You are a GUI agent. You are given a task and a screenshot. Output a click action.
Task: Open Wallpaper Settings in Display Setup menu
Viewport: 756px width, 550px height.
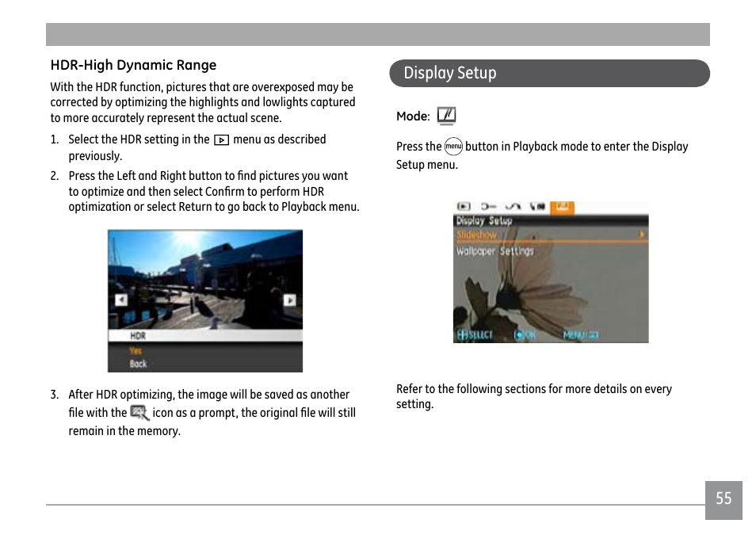point(494,251)
